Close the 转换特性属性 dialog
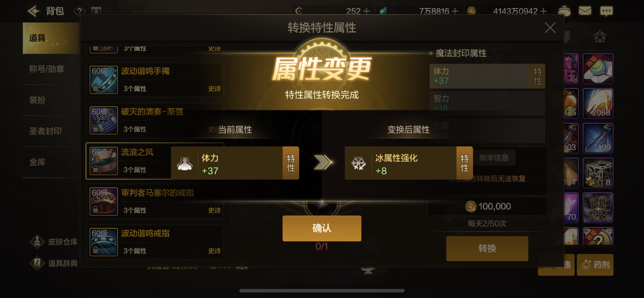 tap(550, 28)
